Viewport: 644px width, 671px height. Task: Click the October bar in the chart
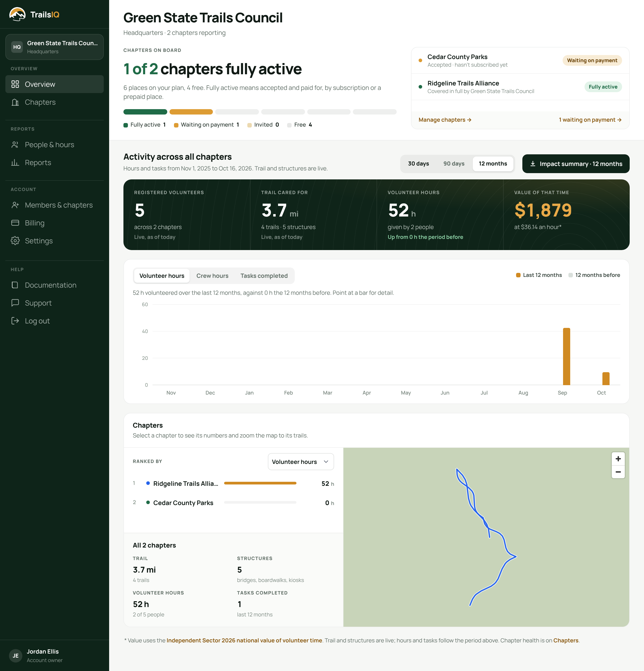(x=606, y=379)
